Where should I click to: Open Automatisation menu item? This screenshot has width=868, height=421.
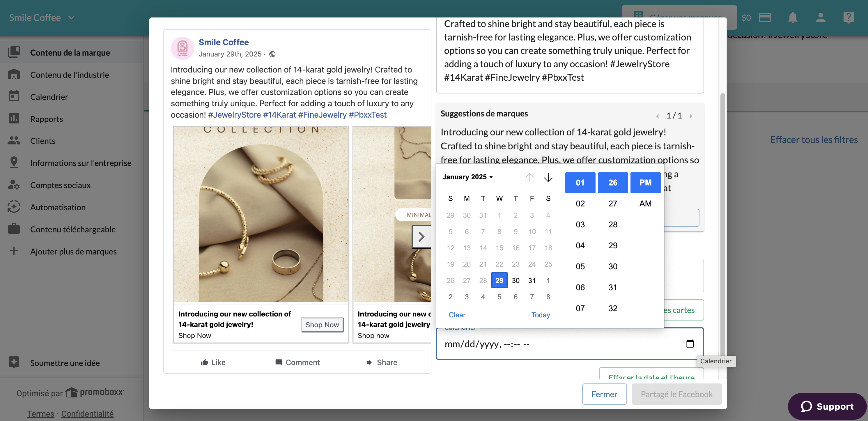click(x=72, y=207)
